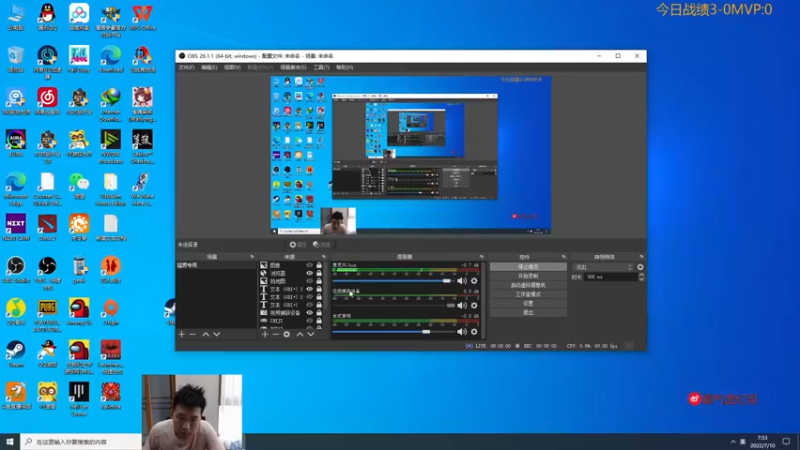
Task: Open the Help menu in OBS
Action: click(344, 67)
